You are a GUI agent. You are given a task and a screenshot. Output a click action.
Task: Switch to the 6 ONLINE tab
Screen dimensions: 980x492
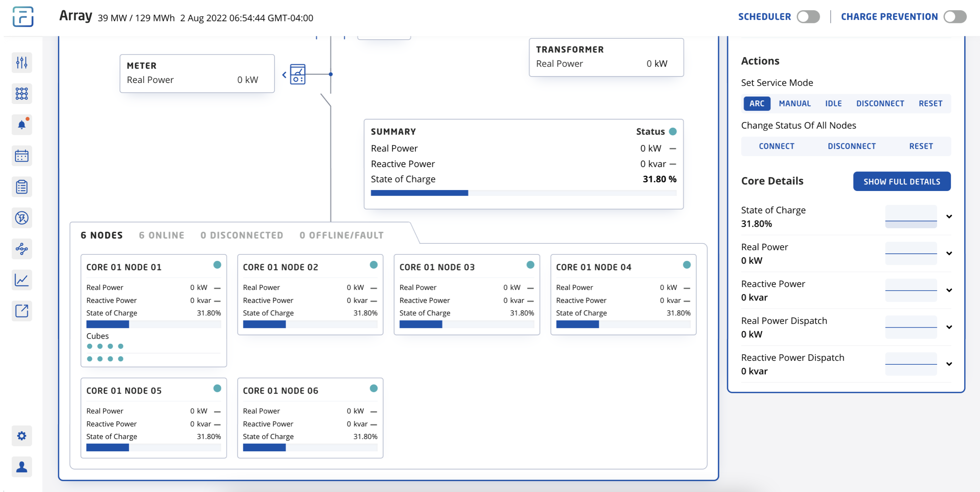coord(162,235)
